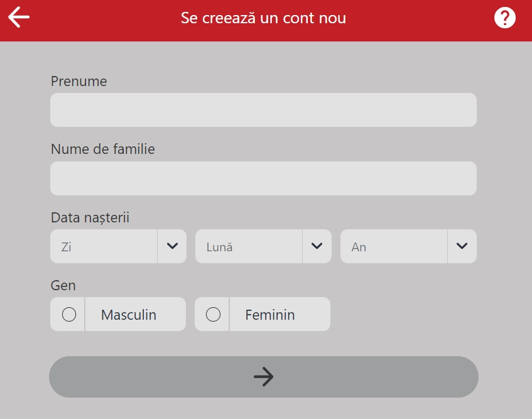Click the Prenume field label
This screenshot has height=419, width=532.
tap(79, 81)
